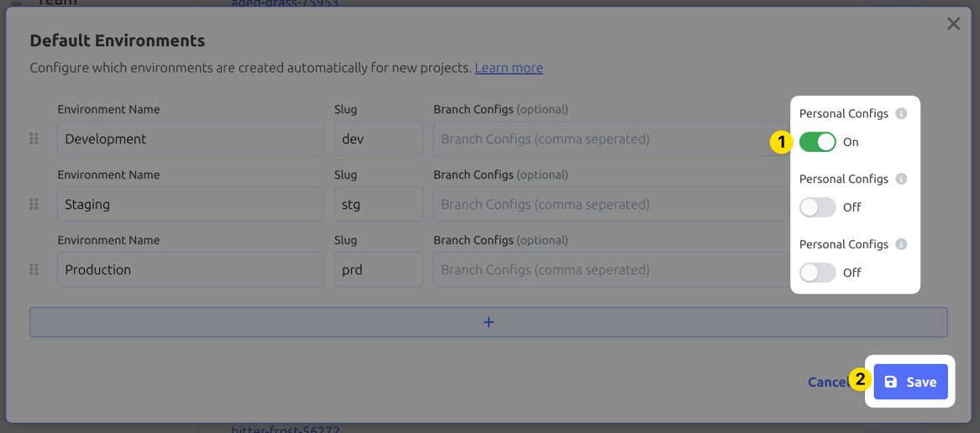Click Branch Configs field for Production
The width and height of the screenshot is (980, 433).
(611, 269)
